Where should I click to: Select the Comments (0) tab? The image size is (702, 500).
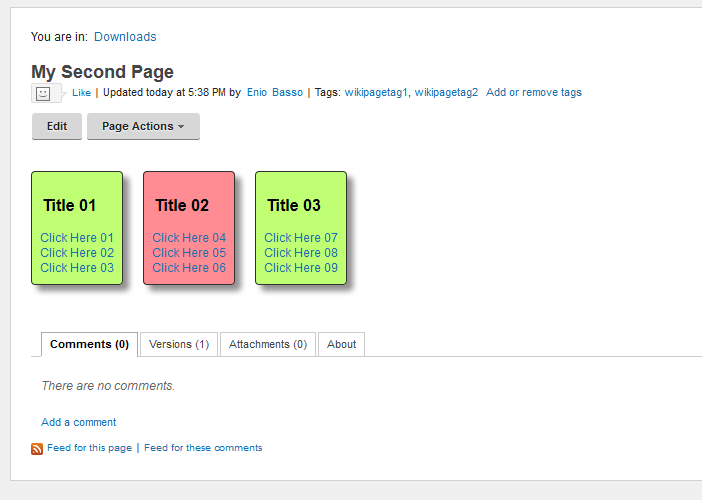[x=90, y=344]
